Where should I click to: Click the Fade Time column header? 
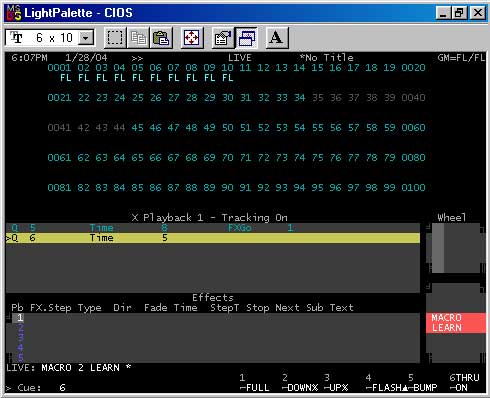(171, 308)
